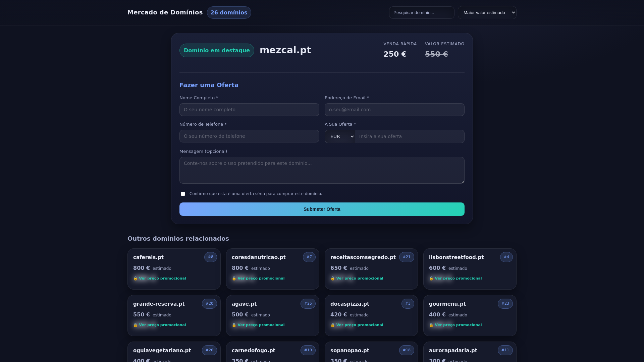
Task: Click the Mensagem text area
Action: [322, 170]
